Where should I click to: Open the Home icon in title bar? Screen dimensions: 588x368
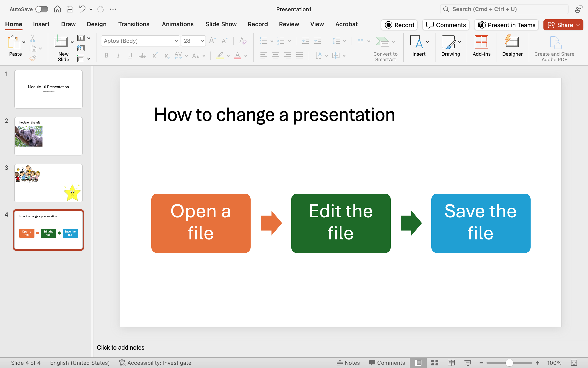coord(57,9)
